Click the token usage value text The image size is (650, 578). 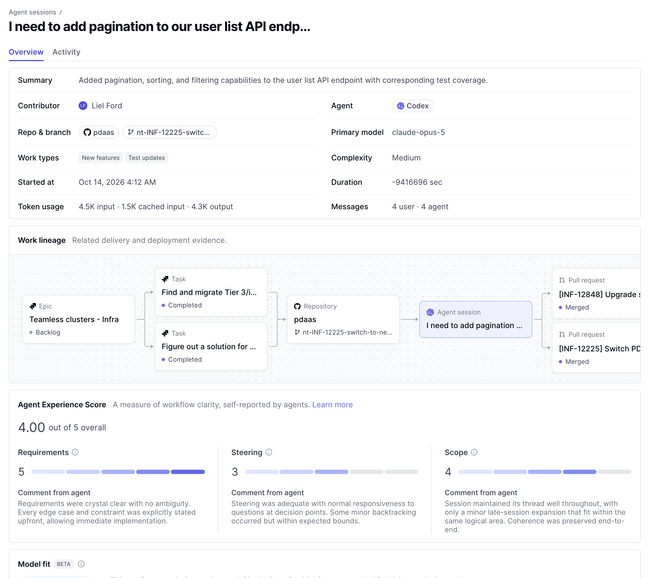(156, 206)
